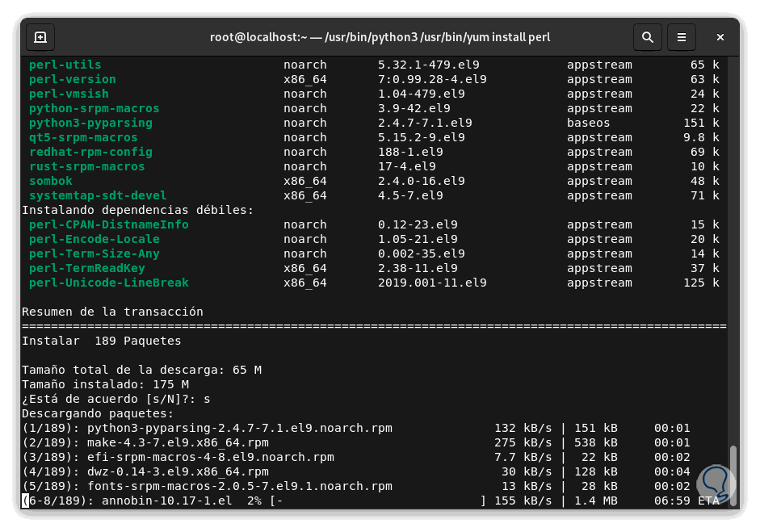Click the systemtap-sdt-devel package name

98,195
